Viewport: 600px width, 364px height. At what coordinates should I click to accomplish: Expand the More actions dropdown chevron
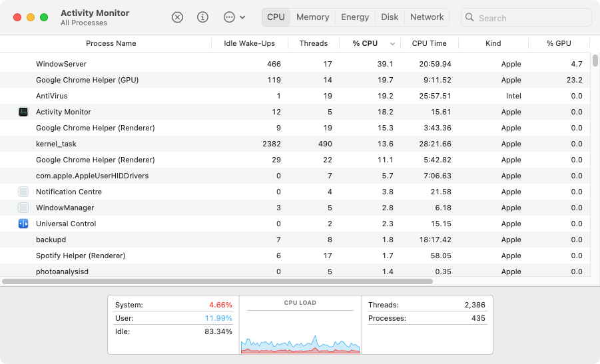tap(242, 17)
